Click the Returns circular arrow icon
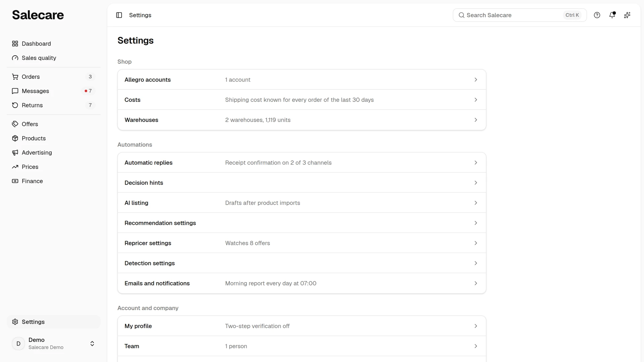Image resolution: width=644 pixels, height=362 pixels. pyautogui.click(x=15, y=105)
